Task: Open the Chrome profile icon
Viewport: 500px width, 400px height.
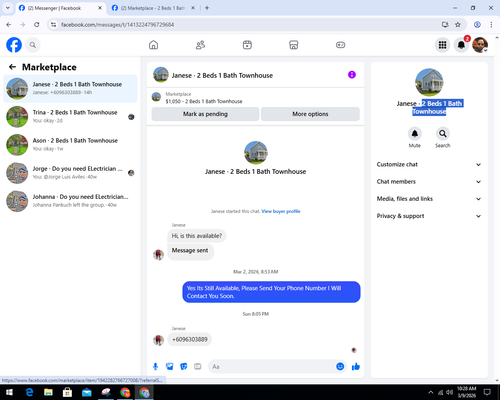Action: point(477,25)
